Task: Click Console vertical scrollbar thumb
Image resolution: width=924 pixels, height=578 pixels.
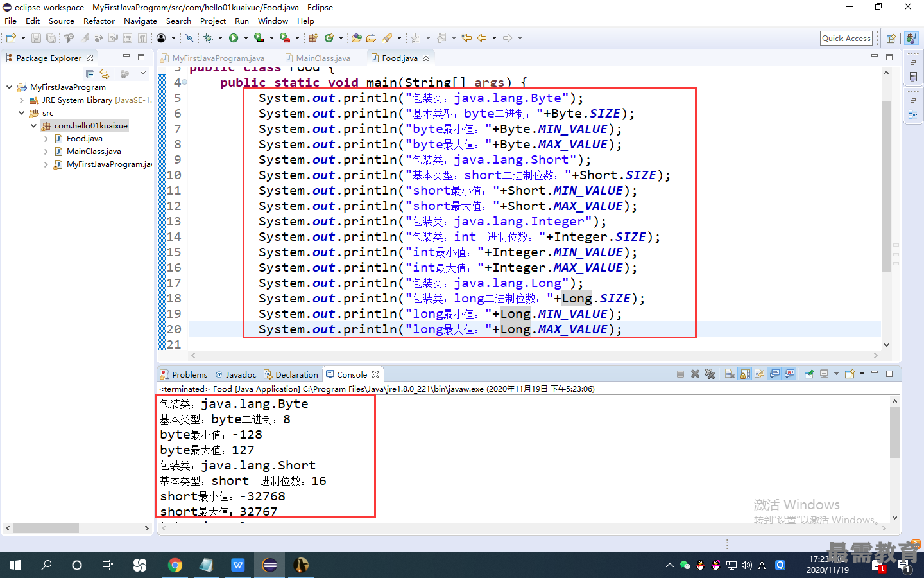Action: pyautogui.click(x=895, y=432)
